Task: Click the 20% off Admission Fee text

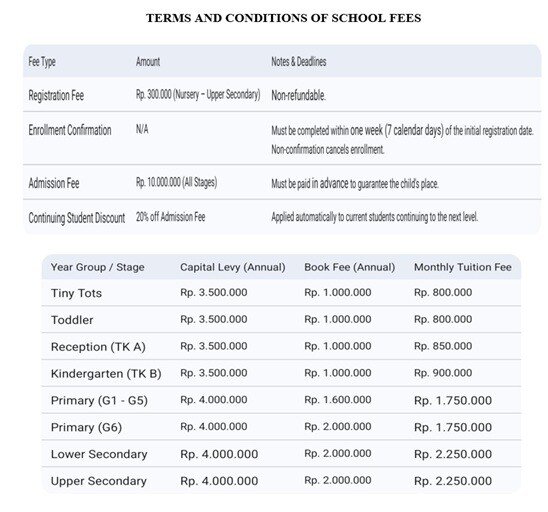Action: (171, 217)
